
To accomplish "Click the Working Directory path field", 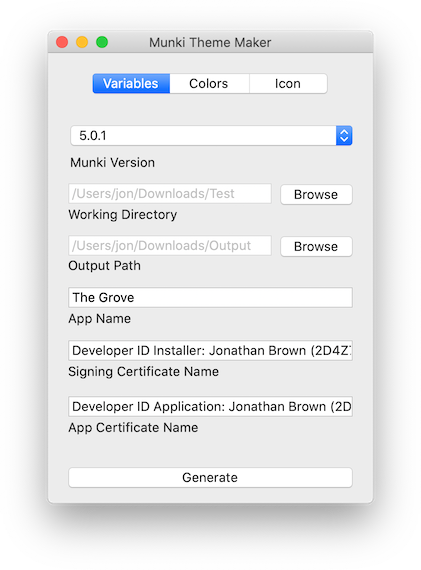I will click(170, 194).
